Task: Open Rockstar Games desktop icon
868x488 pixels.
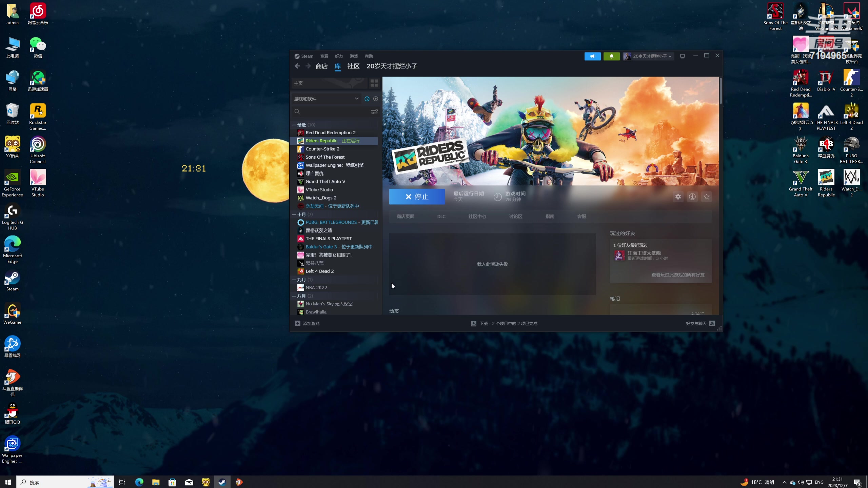Action: tap(38, 116)
